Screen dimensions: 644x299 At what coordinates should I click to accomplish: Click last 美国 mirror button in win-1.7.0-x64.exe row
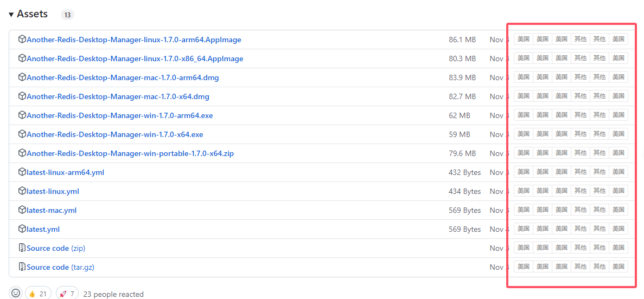tap(619, 134)
